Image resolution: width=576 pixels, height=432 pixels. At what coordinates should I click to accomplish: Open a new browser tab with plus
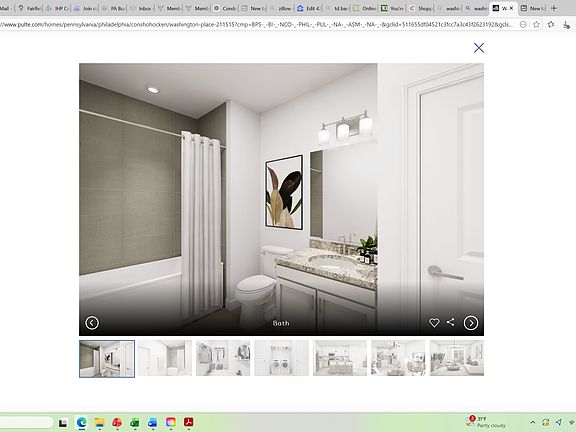point(554,8)
